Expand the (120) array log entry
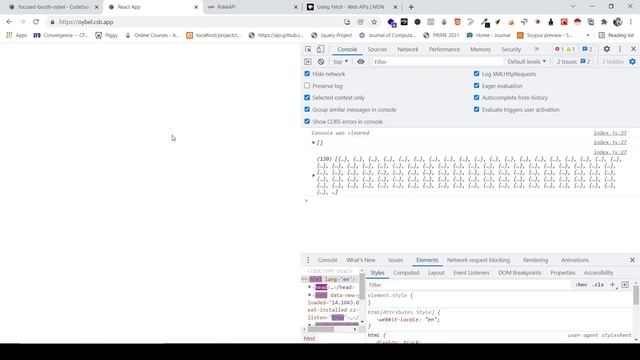Screen dimensions: 640x360 [x=313, y=176]
